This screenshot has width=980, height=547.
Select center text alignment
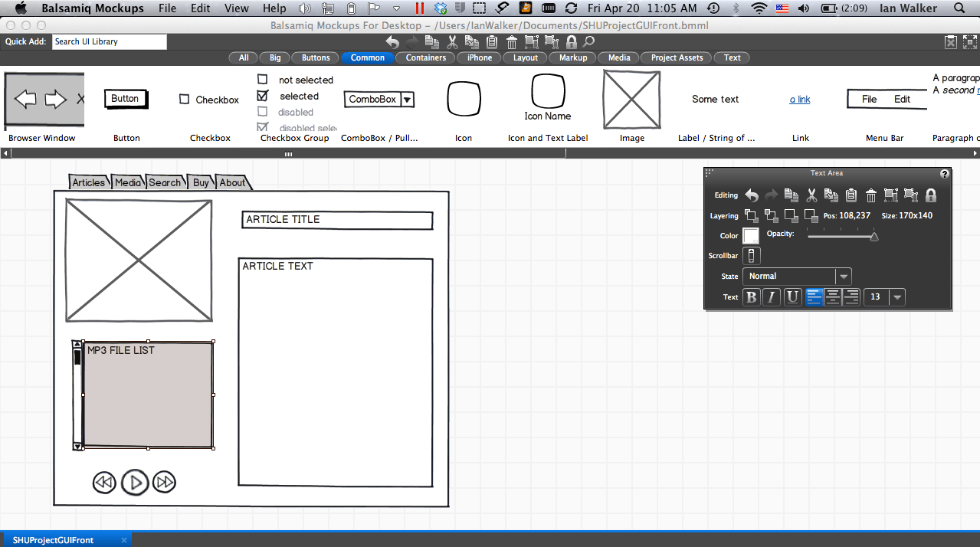click(833, 297)
